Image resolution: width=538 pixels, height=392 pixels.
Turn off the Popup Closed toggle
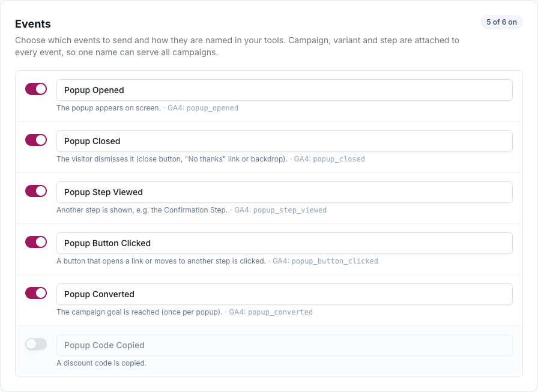pyautogui.click(x=36, y=140)
